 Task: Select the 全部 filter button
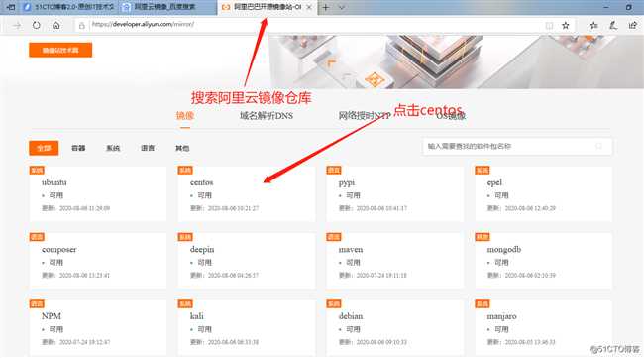[x=44, y=148]
